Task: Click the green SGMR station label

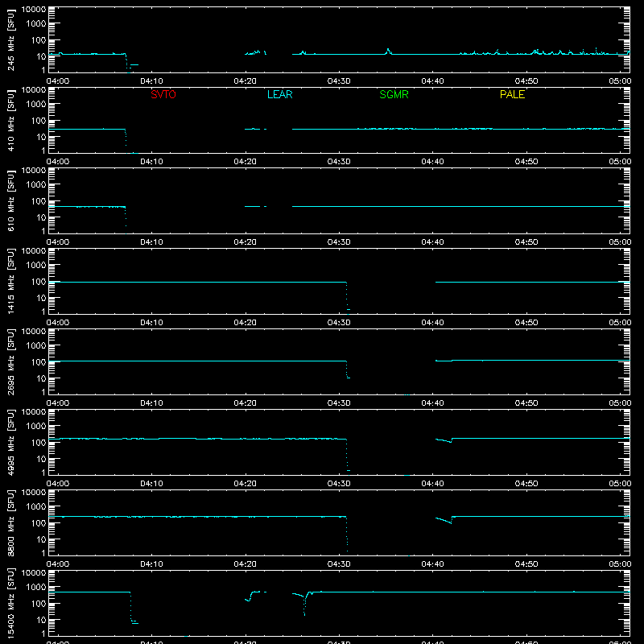Action: 394,94
